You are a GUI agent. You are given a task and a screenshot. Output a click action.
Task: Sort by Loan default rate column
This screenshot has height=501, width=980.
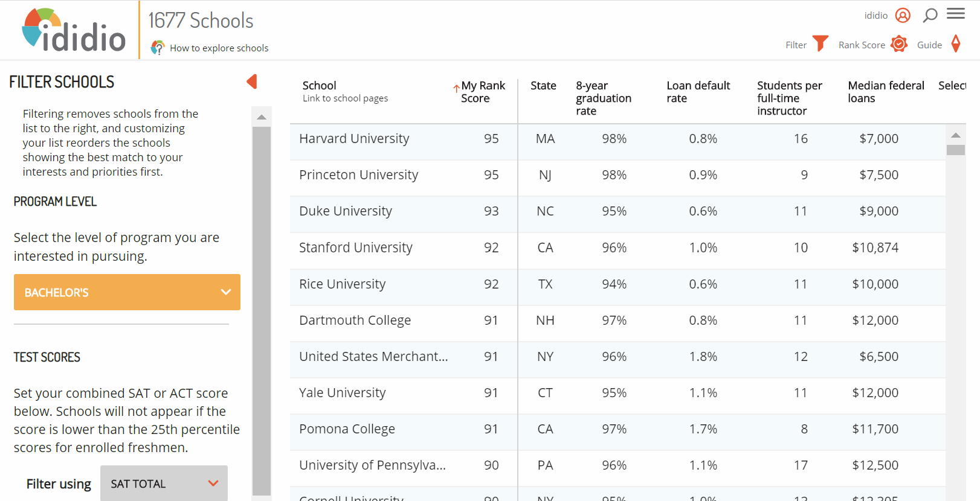698,92
